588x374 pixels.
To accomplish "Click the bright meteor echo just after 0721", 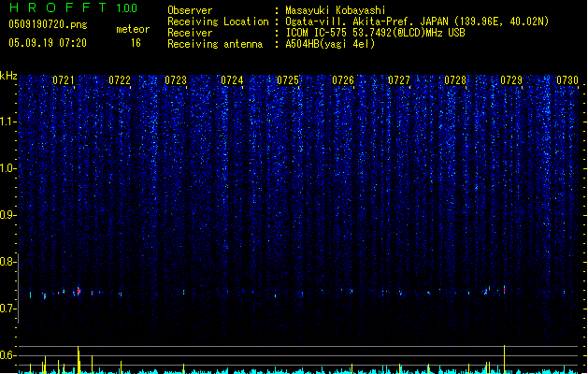I will tap(79, 291).
